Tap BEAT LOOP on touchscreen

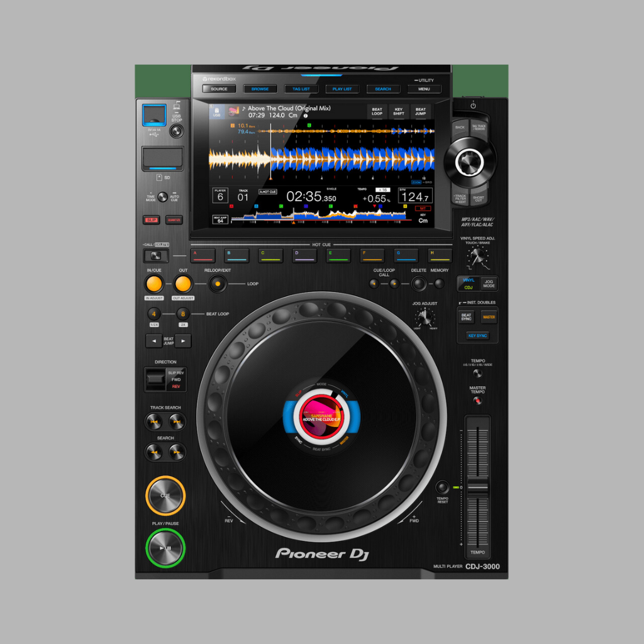[x=377, y=112]
